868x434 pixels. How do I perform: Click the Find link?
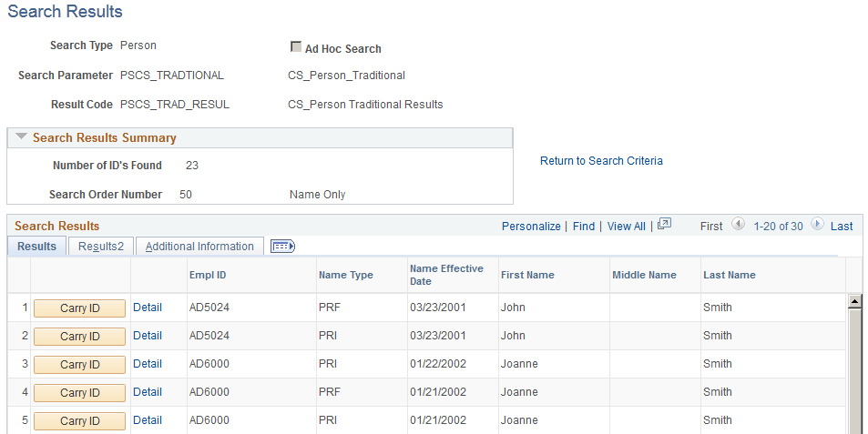click(x=584, y=227)
